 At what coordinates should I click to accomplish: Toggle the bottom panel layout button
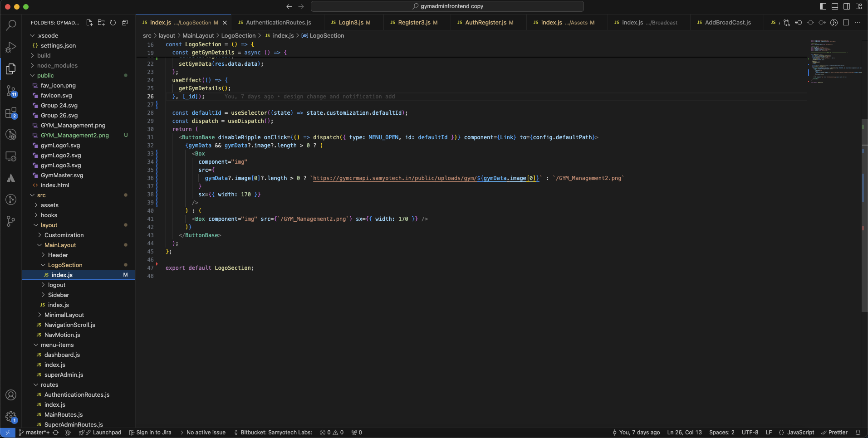[835, 6]
